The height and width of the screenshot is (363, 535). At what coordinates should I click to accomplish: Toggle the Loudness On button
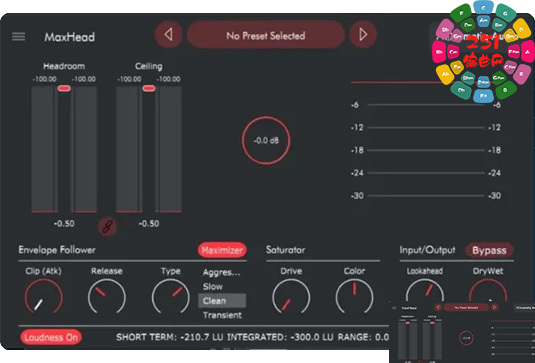point(51,337)
